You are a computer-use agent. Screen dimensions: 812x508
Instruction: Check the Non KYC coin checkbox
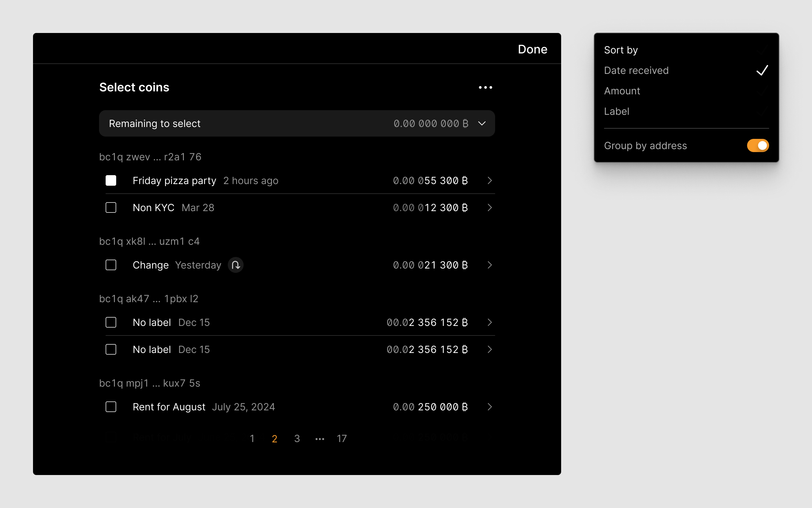coord(111,207)
